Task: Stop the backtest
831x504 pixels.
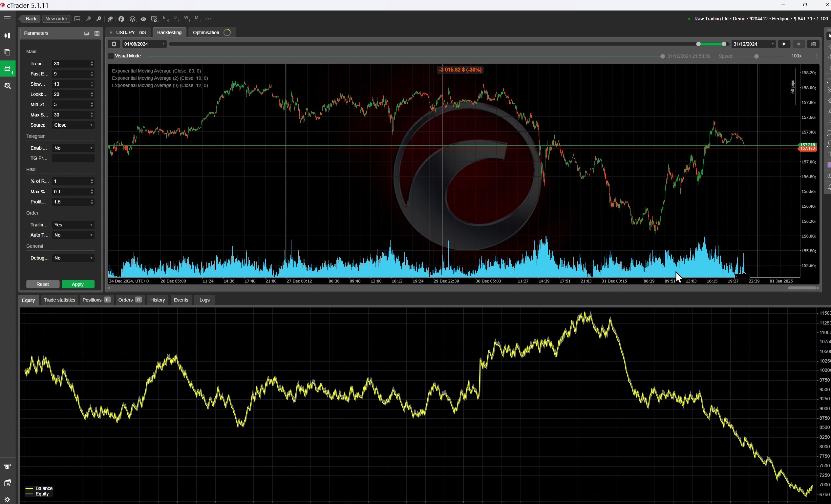Action: tap(799, 44)
